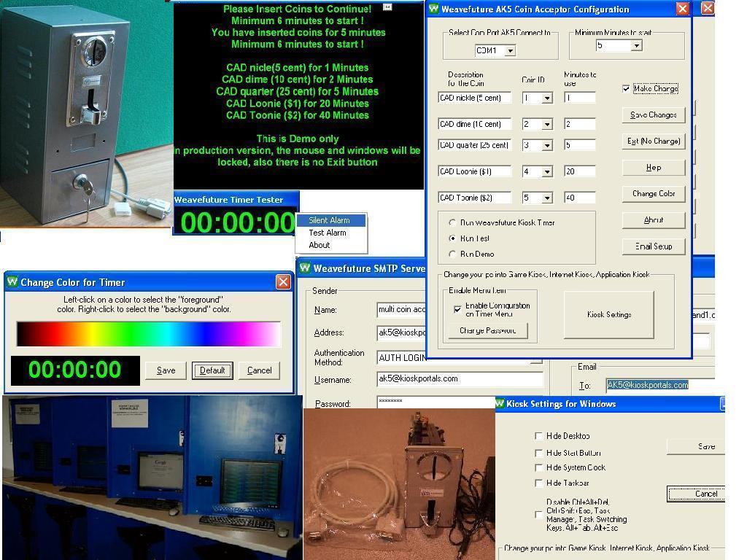This screenshot has height=560, width=747.
Task: Toggle Enable Configuration on Timer Menu checkbox
Action: pyautogui.click(x=457, y=309)
